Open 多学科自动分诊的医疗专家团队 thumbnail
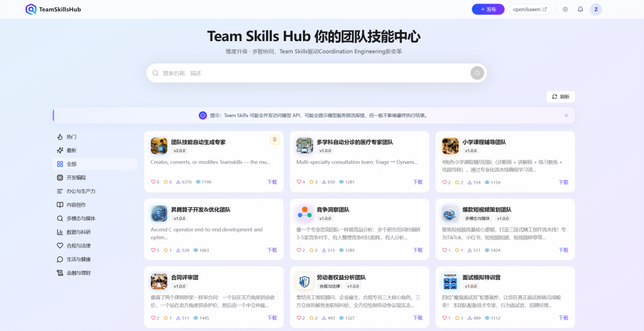The image size is (644, 331). click(x=305, y=146)
